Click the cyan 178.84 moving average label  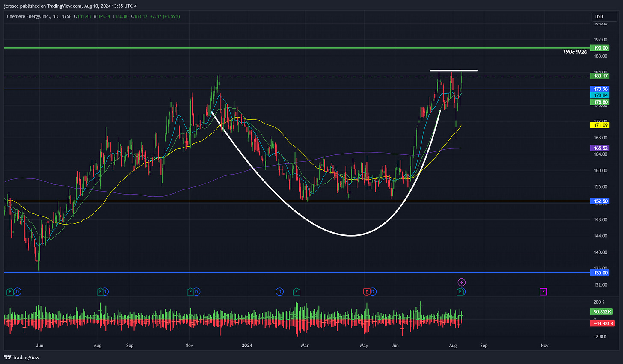click(x=600, y=95)
